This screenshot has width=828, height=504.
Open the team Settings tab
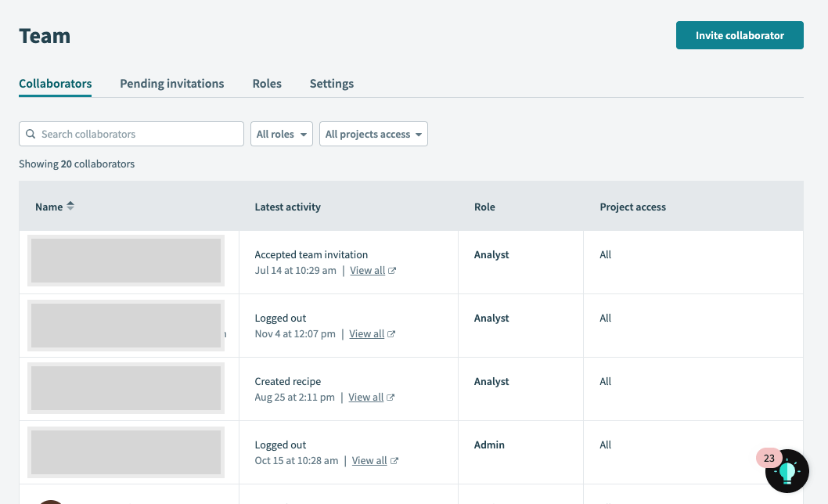[x=332, y=84]
